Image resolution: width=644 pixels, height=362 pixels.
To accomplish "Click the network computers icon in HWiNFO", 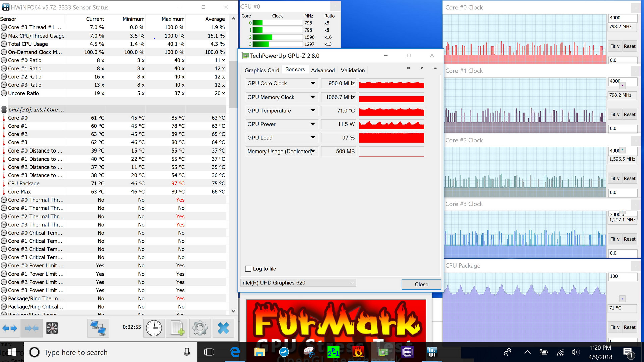I will [98, 328].
